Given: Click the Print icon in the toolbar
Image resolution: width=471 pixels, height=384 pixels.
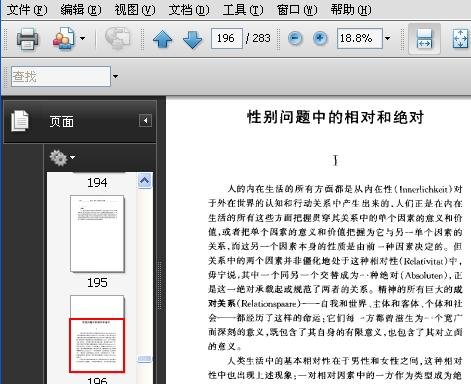Looking at the screenshot, I should pyautogui.click(x=27, y=39).
